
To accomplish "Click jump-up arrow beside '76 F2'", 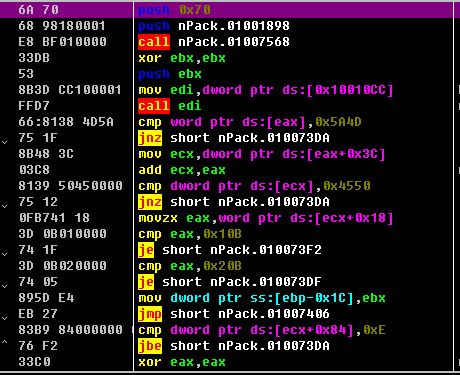I will pyautogui.click(x=5, y=342).
